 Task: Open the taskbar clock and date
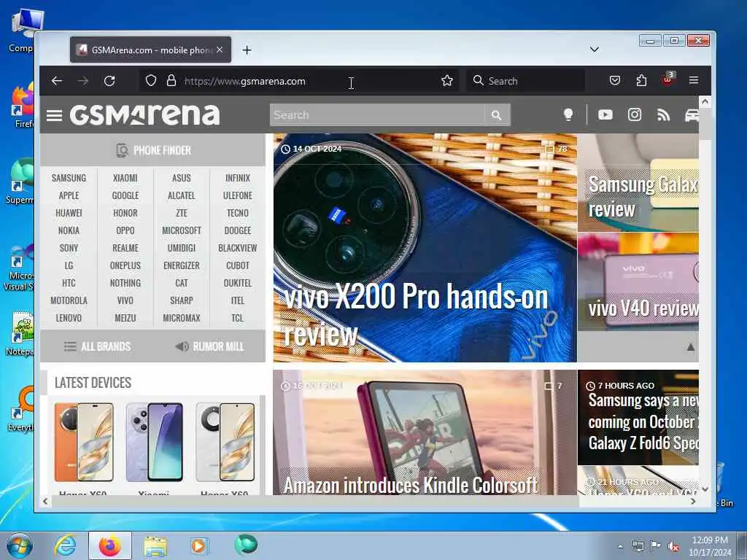point(710,546)
